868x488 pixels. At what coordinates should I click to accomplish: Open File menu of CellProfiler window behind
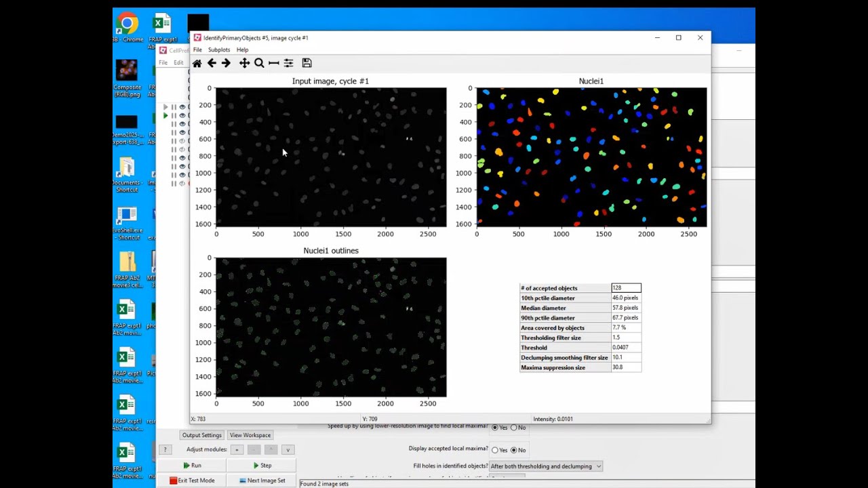click(x=163, y=62)
